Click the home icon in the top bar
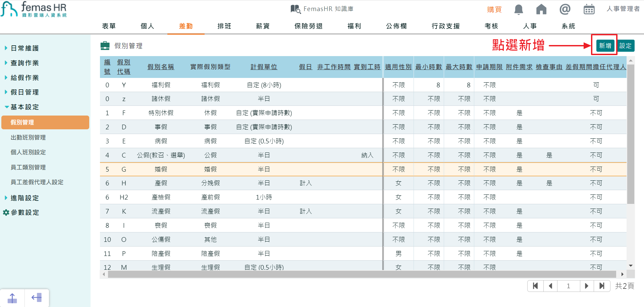This screenshot has width=644, height=307. click(x=541, y=9)
